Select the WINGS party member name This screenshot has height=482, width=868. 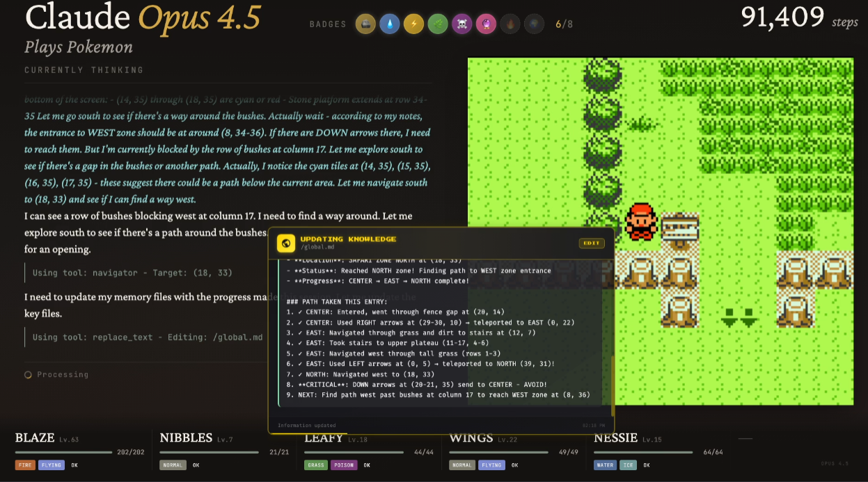coord(471,438)
